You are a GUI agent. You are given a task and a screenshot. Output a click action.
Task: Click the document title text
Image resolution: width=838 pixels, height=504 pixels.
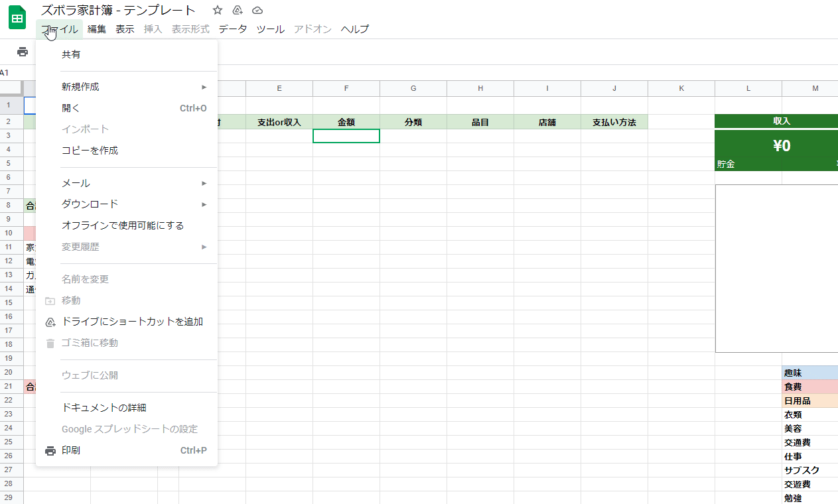pyautogui.click(x=118, y=10)
